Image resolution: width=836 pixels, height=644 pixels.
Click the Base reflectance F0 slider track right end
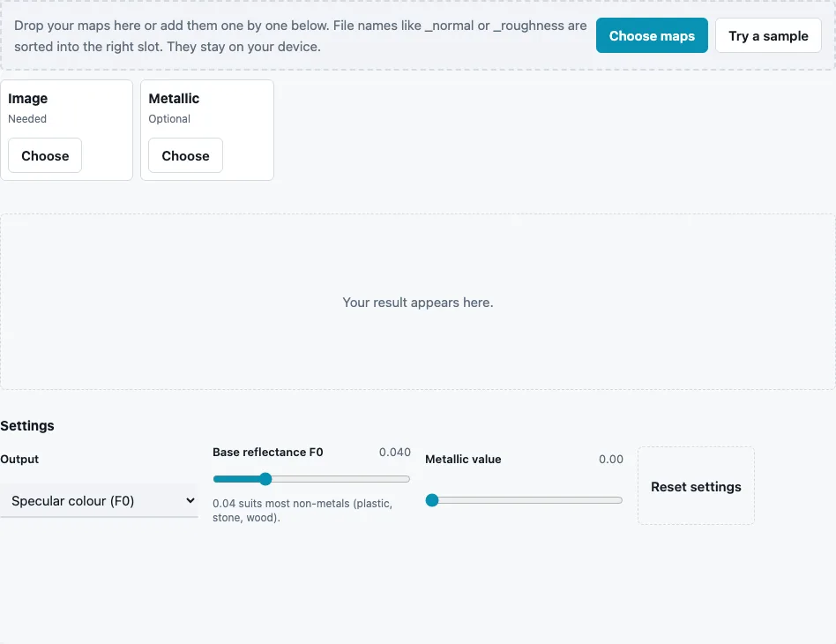click(x=407, y=479)
